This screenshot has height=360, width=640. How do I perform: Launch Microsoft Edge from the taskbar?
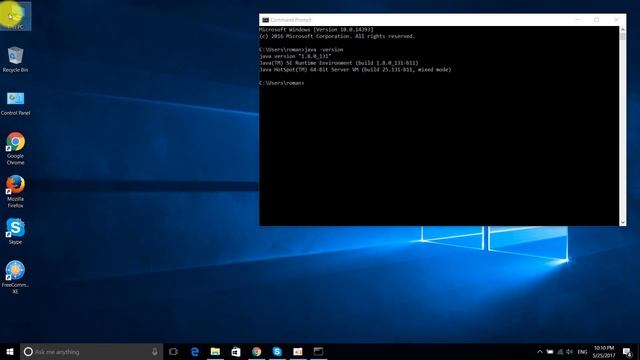[x=195, y=351]
